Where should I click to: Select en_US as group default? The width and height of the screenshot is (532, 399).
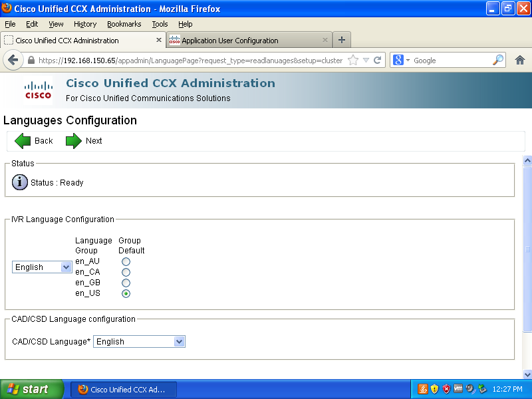pos(126,293)
